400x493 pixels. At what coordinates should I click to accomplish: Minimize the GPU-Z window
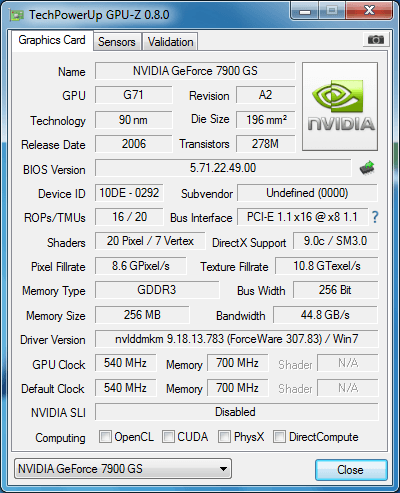coord(305,11)
